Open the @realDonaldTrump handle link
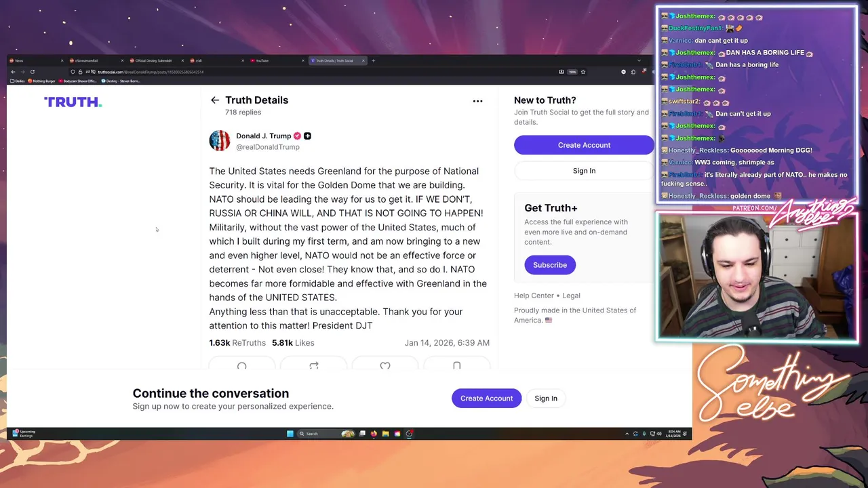Viewport: 868px width, 488px height. point(268,147)
